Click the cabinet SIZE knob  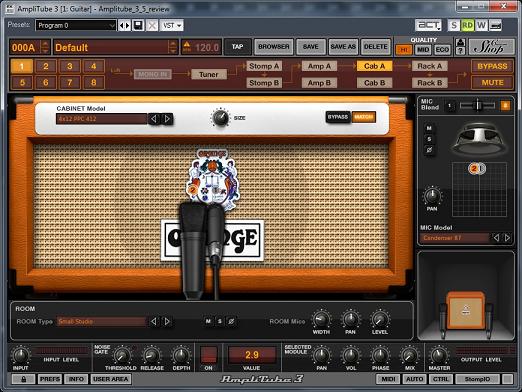(x=220, y=118)
